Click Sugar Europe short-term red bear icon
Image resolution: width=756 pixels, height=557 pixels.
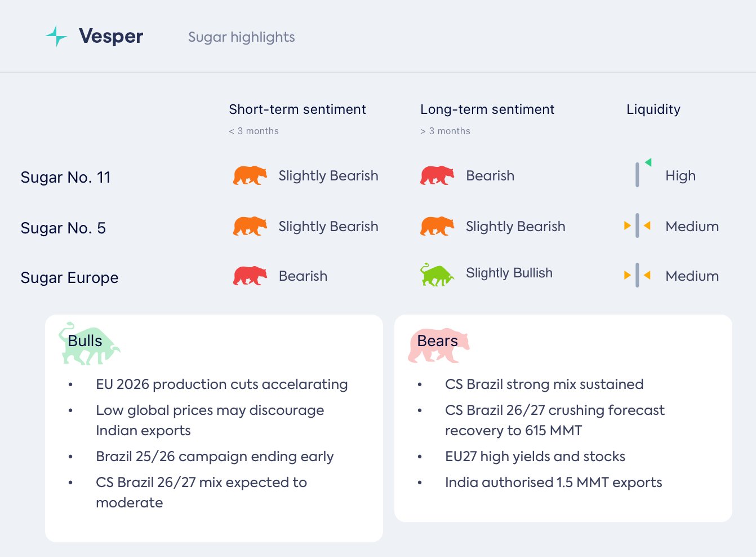[x=250, y=276]
